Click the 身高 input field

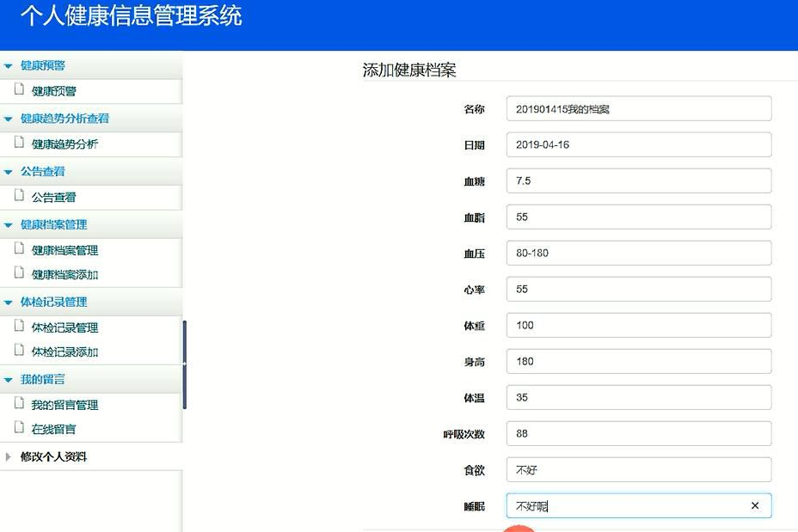point(639,362)
